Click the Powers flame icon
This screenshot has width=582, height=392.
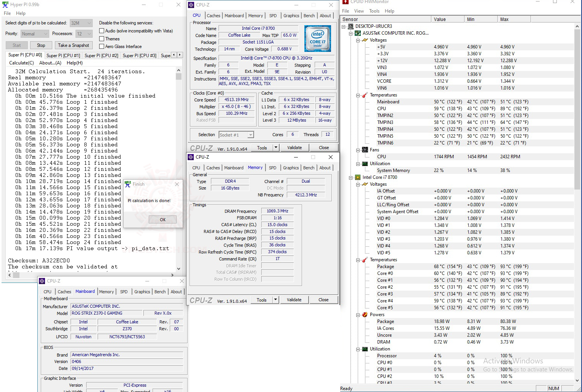click(x=365, y=315)
